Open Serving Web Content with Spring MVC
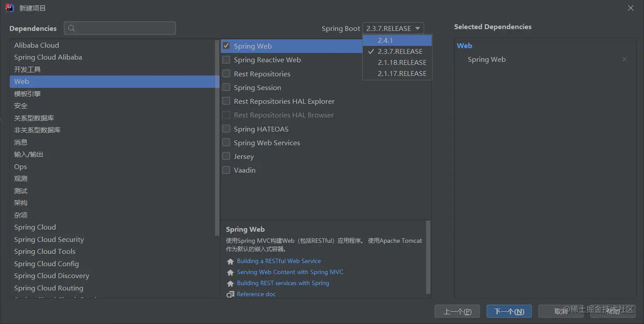Screen dimensions: 644x324 pos(290,272)
